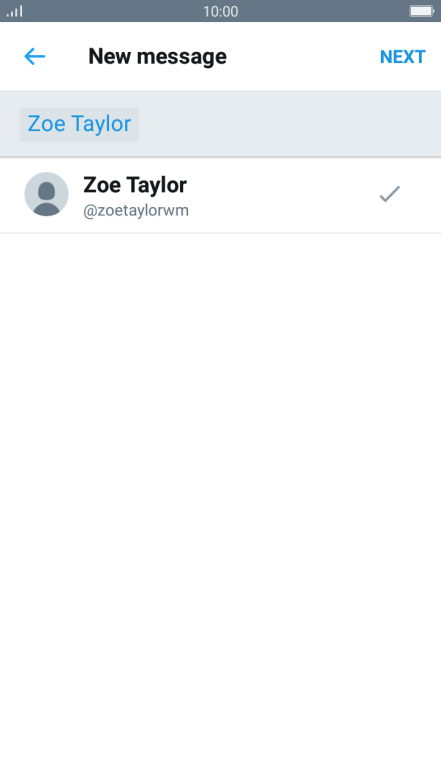Select the blue Zoe Taylor recipient chip
This screenshot has height=784, width=441.
(79, 124)
